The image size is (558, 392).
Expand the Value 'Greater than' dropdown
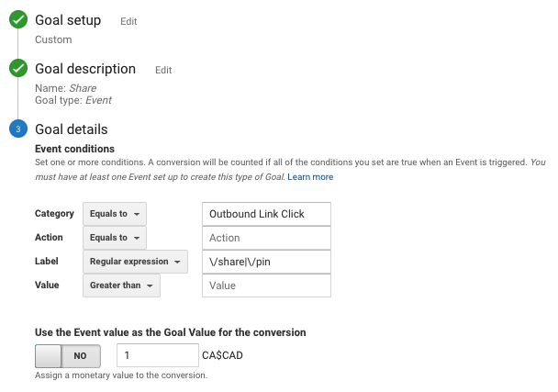[121, 286]
